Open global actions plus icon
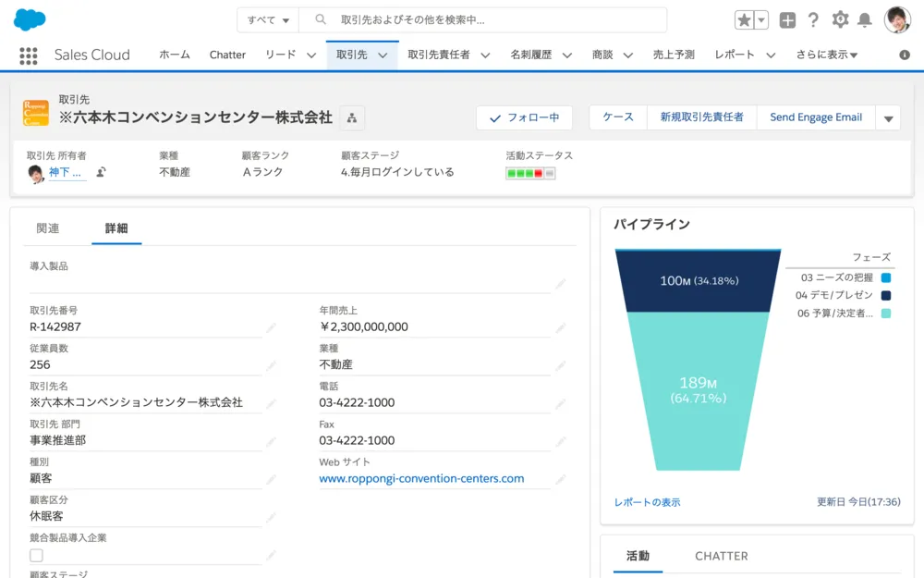 (x=787, y=20)
